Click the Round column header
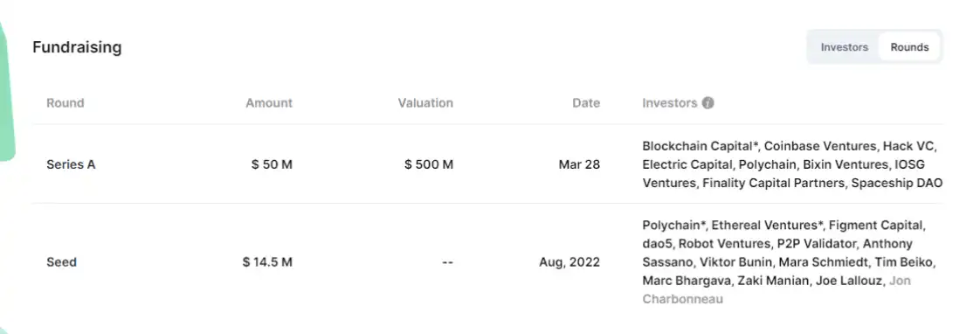The image size is (980, 334). (x=65, y=103)
